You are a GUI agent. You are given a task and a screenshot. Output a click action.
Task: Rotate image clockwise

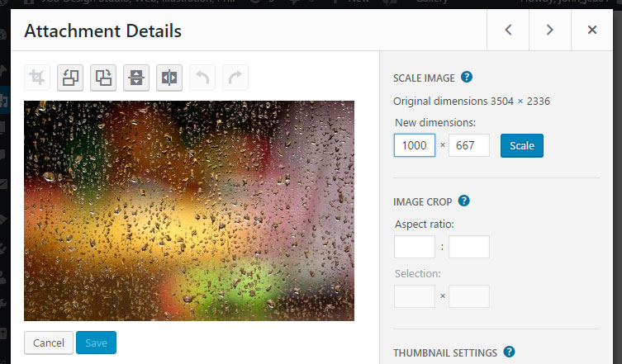pos(103,78)
